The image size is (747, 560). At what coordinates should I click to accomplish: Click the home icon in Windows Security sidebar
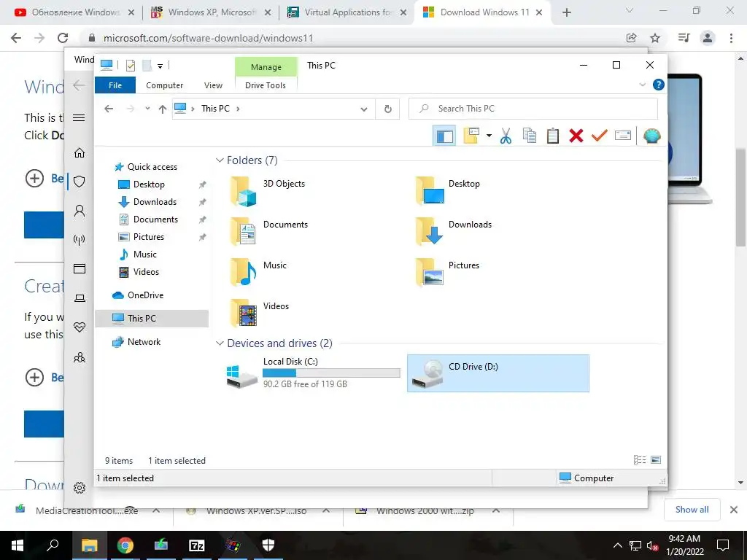[x=80, y=153]
